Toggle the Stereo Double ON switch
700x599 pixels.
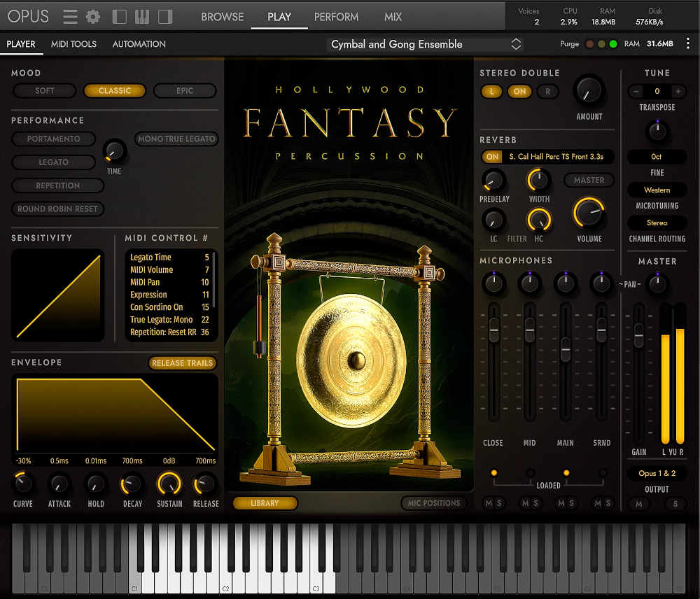[519, 91]
